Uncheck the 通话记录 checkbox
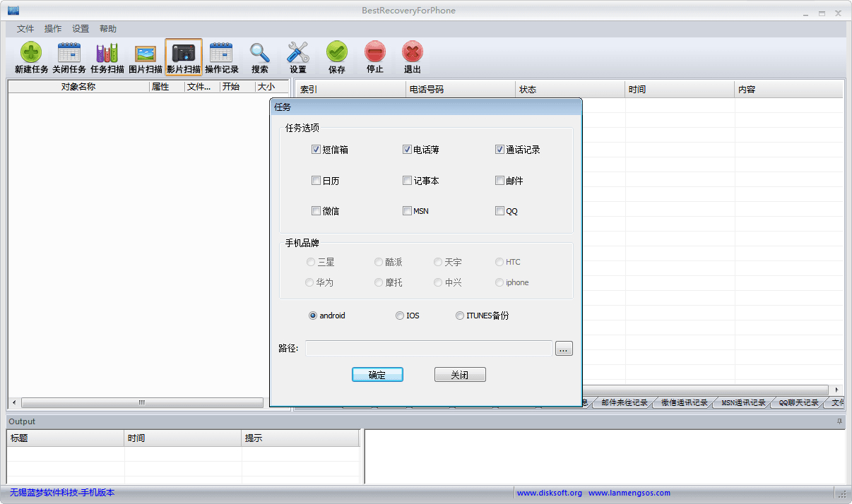Screen dimensions: 852x504 click(x=499, y=150)
